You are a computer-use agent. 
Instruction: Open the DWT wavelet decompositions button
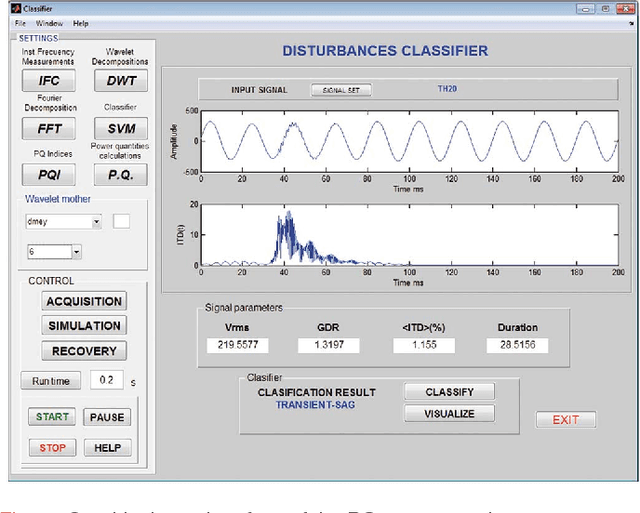pyautogui.click(x=121, y=80)
